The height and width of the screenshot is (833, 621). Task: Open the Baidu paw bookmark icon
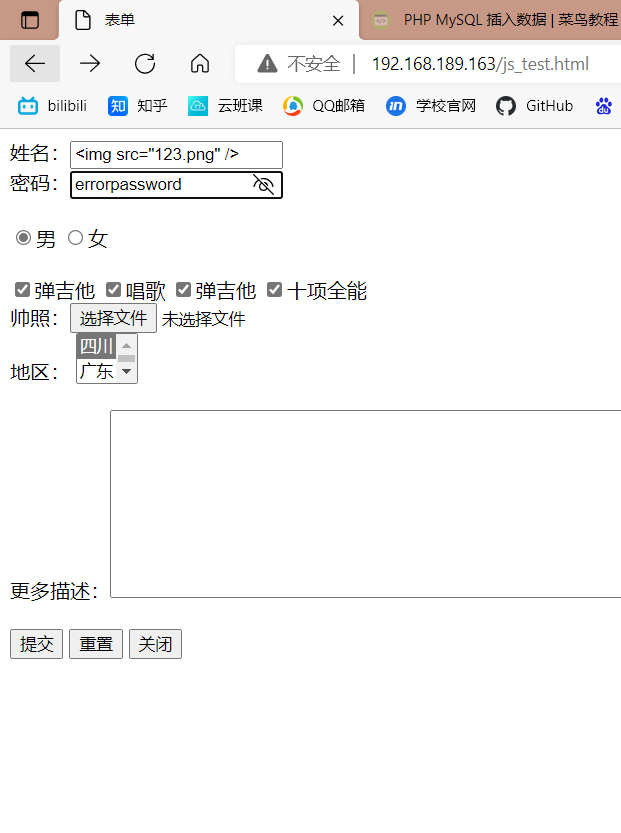click(x=603, y=106)
